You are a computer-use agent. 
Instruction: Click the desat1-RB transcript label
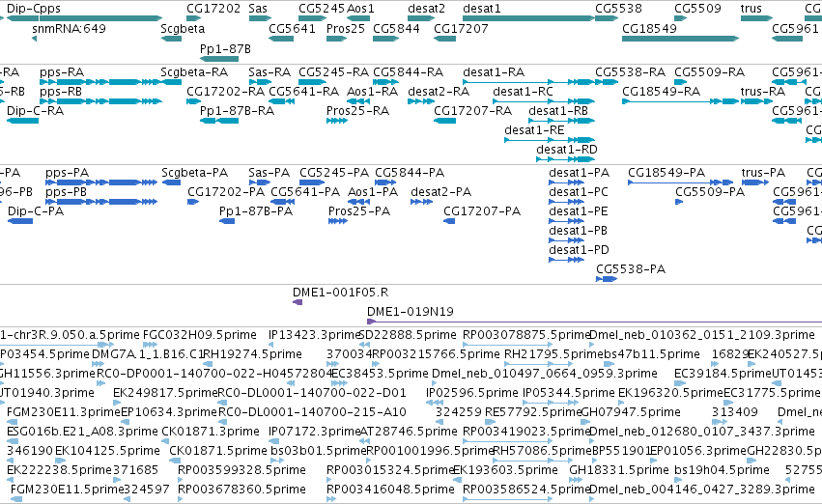(x=557, y=110)
